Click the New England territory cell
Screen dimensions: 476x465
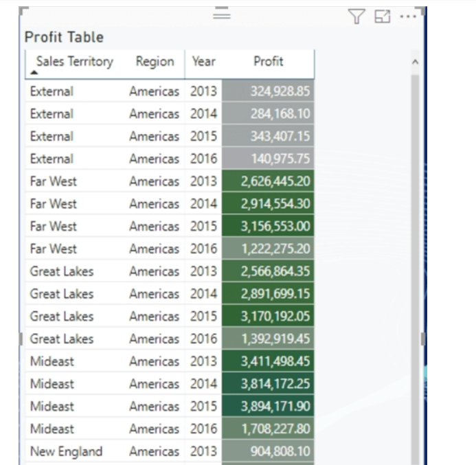pos(66,451)
